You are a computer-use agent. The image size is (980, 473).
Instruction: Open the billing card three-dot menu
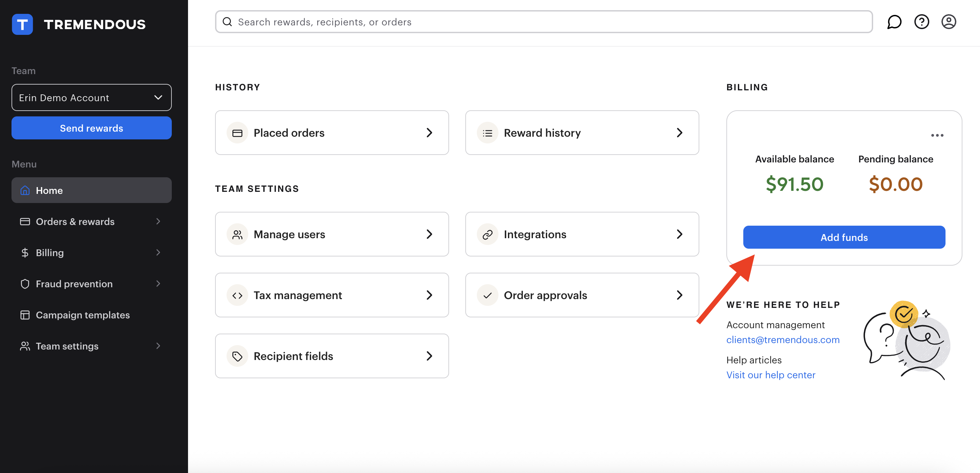tap(937, 135)
